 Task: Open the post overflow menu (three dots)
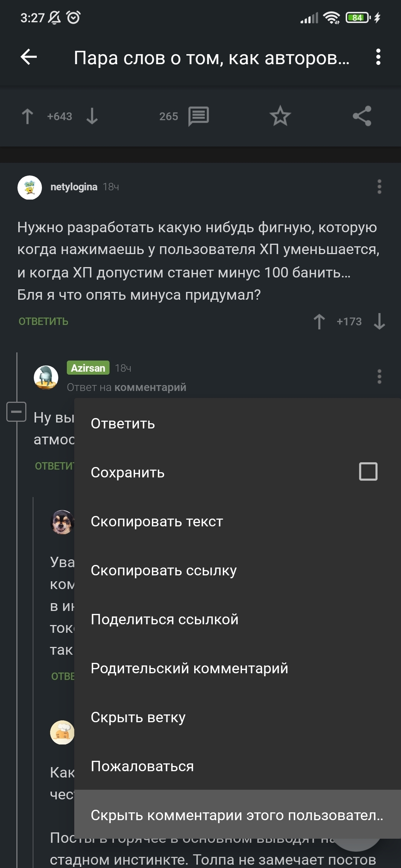pyautogui.click(x=378, y=57)
